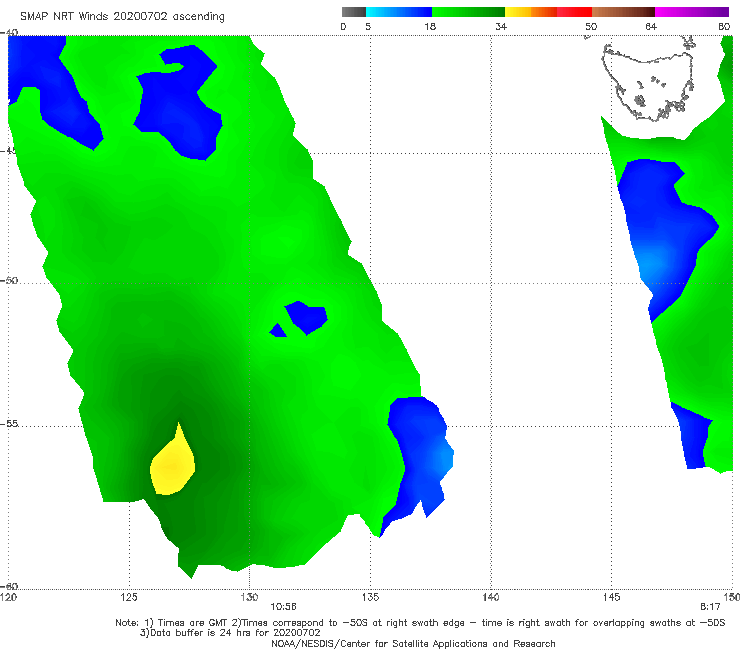
Task: Click the latitude label "-50"
Action: tap(9, 280)
